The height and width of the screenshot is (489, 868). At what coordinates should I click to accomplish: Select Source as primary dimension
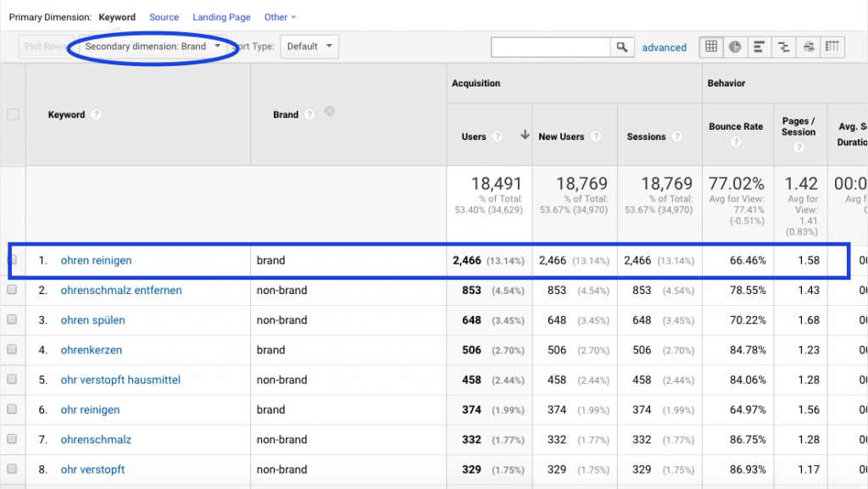point(164,17)
